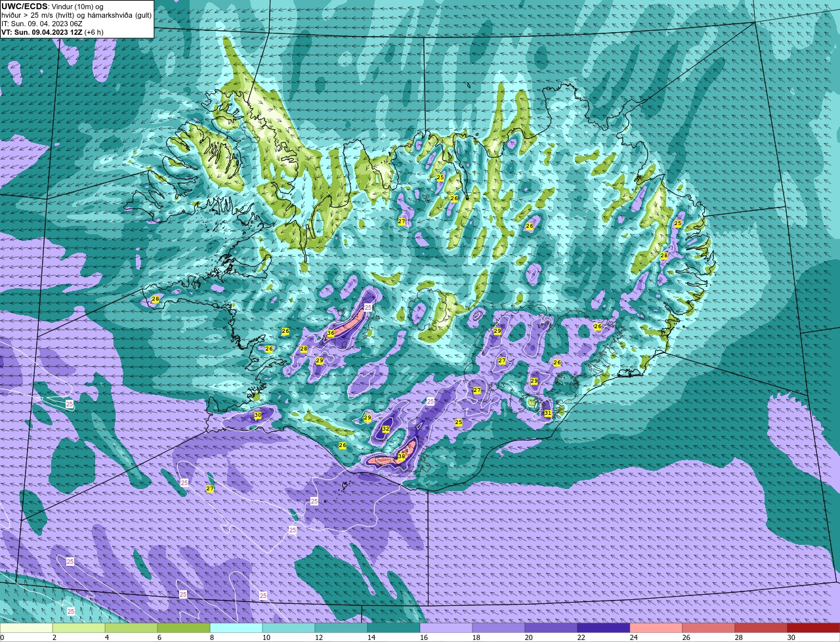Select the text 'hviður > 25 m/s (hvítt) og hámarkshviða (gult)'
Viewport: 840px width, 642px height.
(x=76, y=14)
